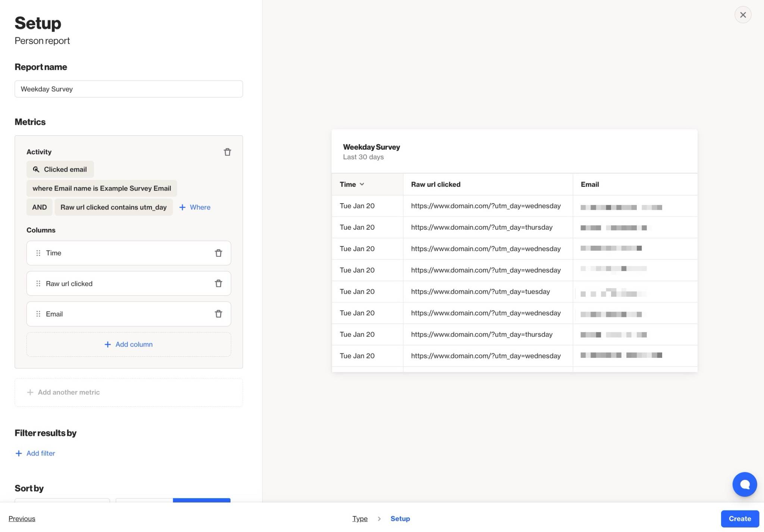Open the chat support bubble
This screenshot has height=532, width=764.
(744, 484)
